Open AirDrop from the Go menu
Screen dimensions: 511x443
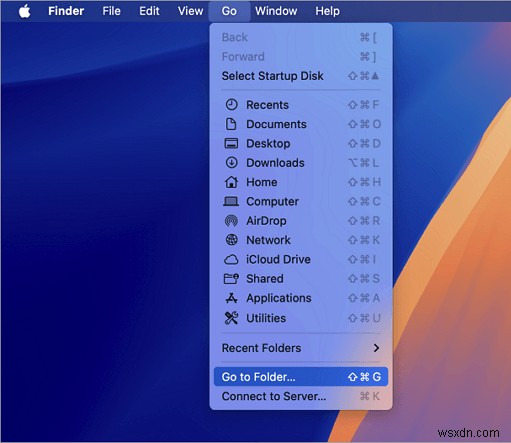[301, 221]
